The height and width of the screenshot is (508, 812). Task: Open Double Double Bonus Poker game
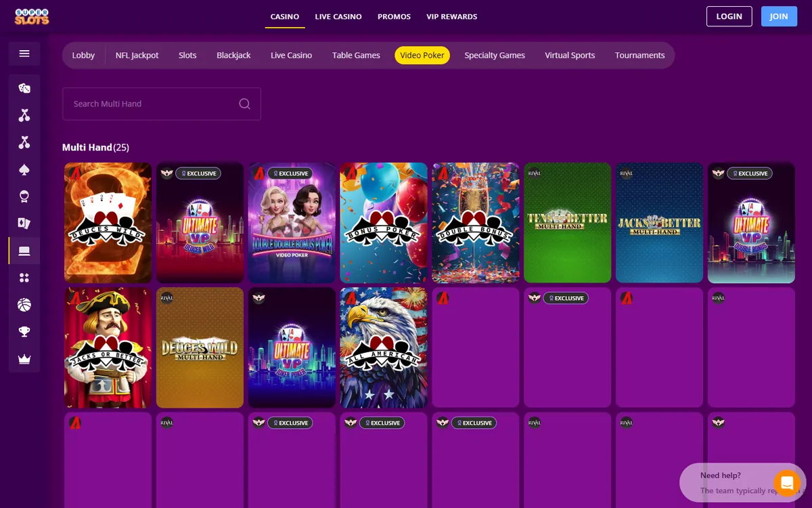[292, 223]
